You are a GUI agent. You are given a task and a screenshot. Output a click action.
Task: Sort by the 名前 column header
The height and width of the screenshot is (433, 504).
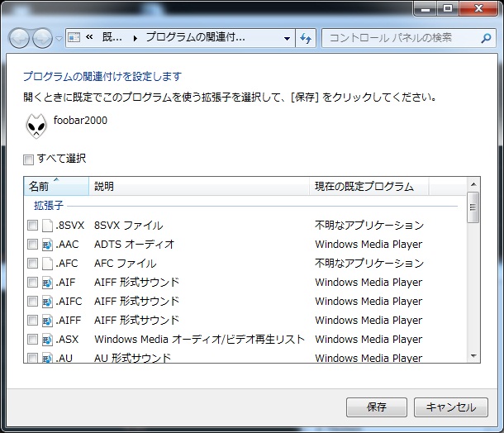[56, 186]
